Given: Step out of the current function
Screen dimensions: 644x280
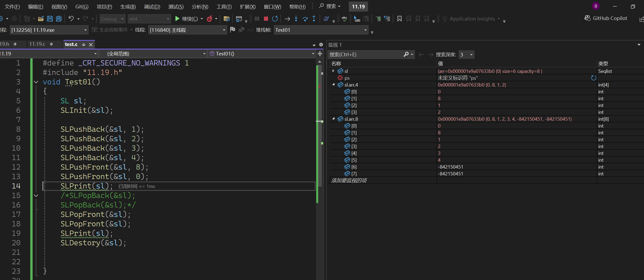Looking at the screenshot, I should (x=314, y=19).
